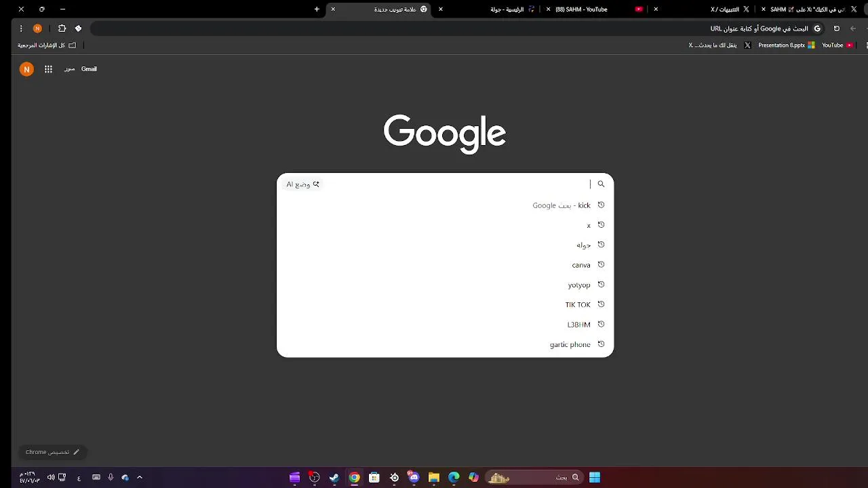Click the history icon beside 'canva'
The image size is (868, 488).
[601, 264]
